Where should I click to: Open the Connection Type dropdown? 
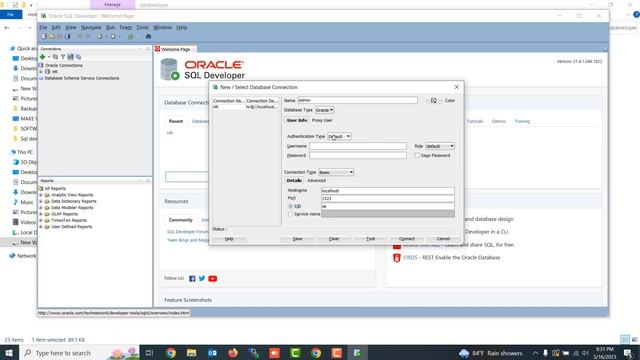click(336, 172)
